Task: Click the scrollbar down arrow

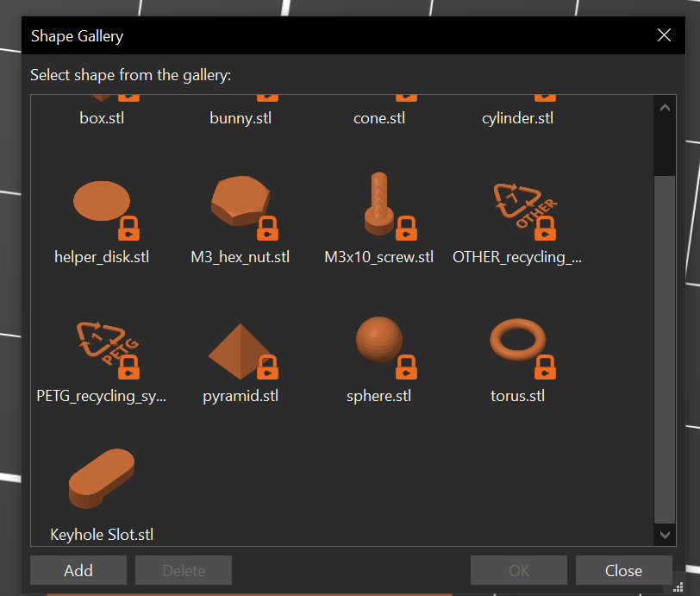Action: [x=665, y=535]
